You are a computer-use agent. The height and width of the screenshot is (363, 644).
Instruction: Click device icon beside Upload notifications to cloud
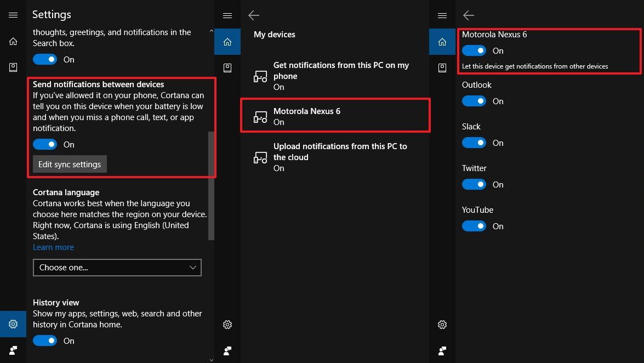(x=260, y=158)
